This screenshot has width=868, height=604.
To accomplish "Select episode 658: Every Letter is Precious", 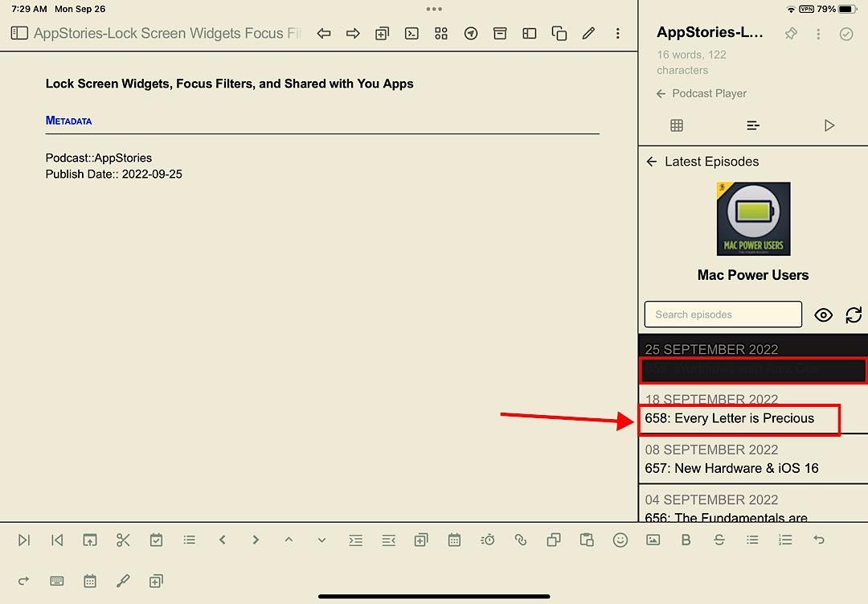I will [x=729, y=418].
